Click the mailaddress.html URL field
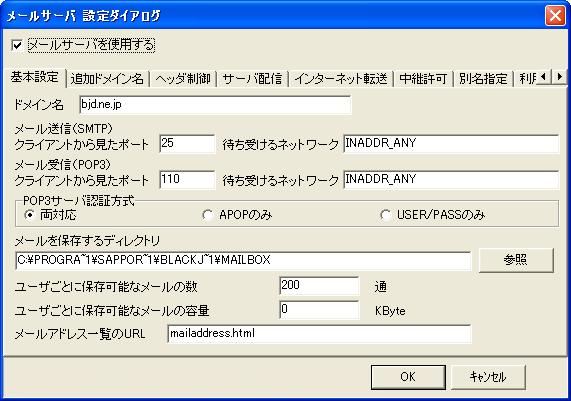Viewport: 571px width, 401px height. [x=319, y=334]
